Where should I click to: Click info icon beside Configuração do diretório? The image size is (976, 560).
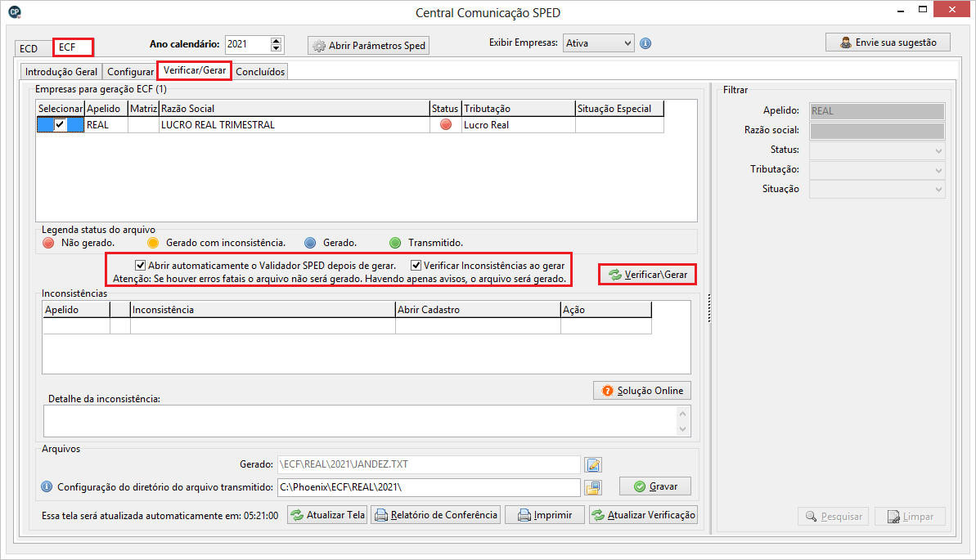(47, 487)
